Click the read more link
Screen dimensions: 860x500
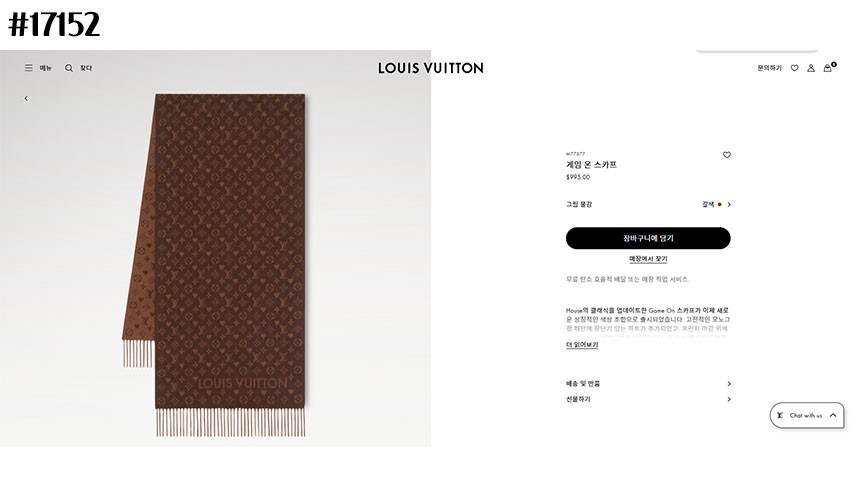582,345
